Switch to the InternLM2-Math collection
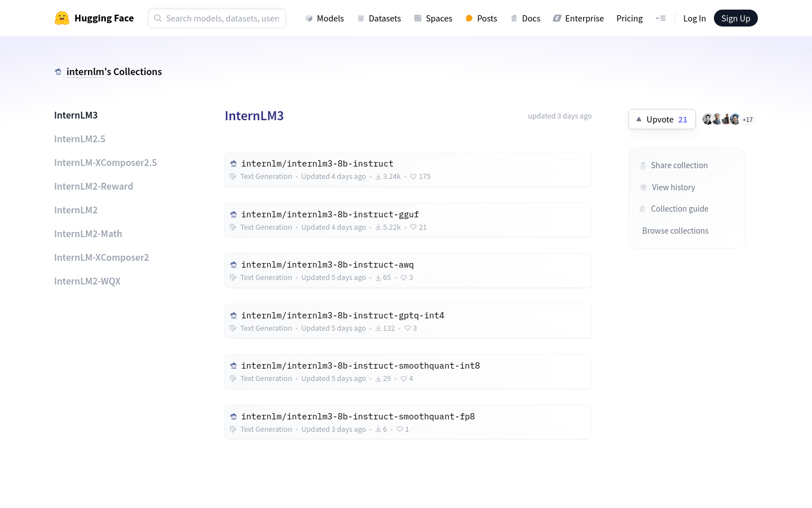The height and width of the screenshot is (508, 812). [x=88, y=234]
